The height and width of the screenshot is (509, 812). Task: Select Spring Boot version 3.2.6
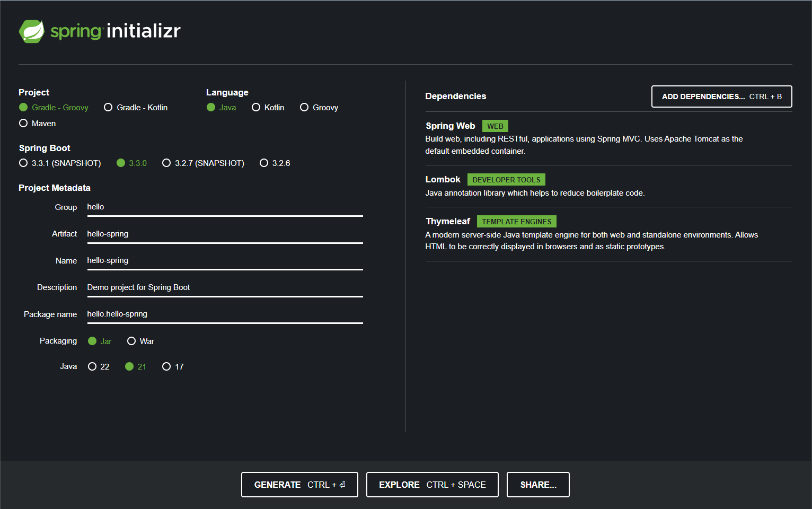click(x=275, y=163)
